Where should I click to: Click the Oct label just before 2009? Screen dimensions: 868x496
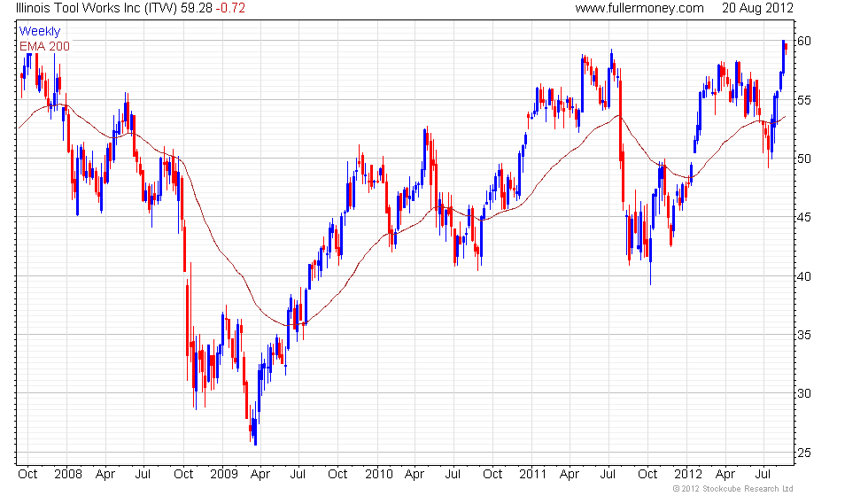183,475
